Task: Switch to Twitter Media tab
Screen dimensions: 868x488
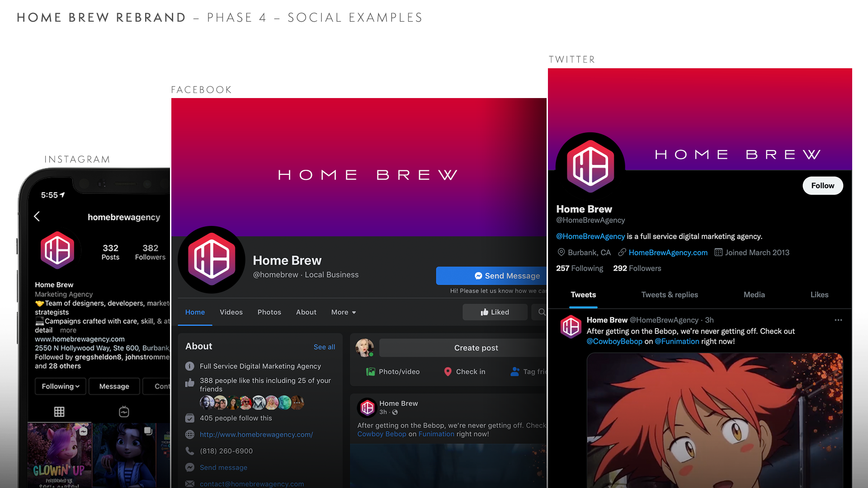Action: 754,295
